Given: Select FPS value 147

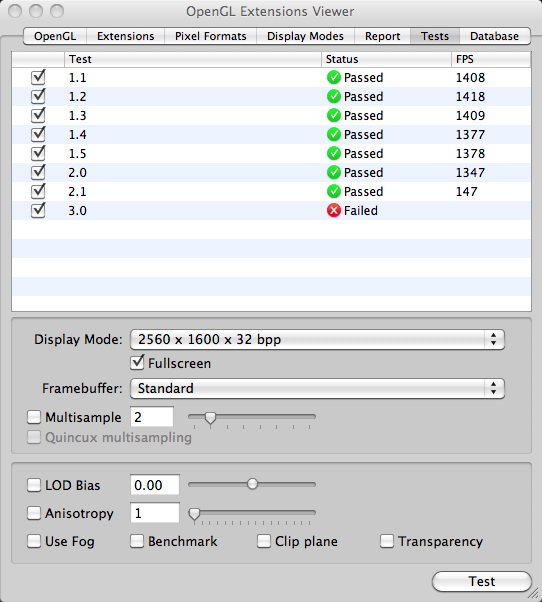Looking at the screenshot, I should [x=466, y=192].
